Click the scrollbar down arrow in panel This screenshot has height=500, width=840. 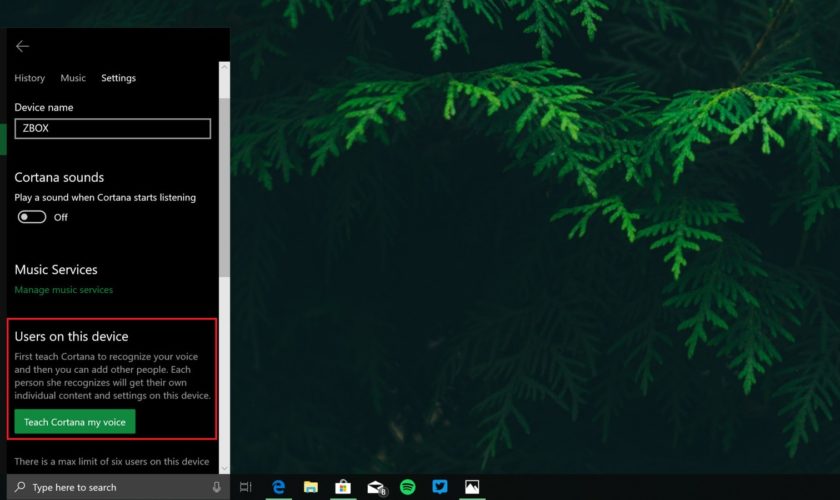click(x=224, y=466)
